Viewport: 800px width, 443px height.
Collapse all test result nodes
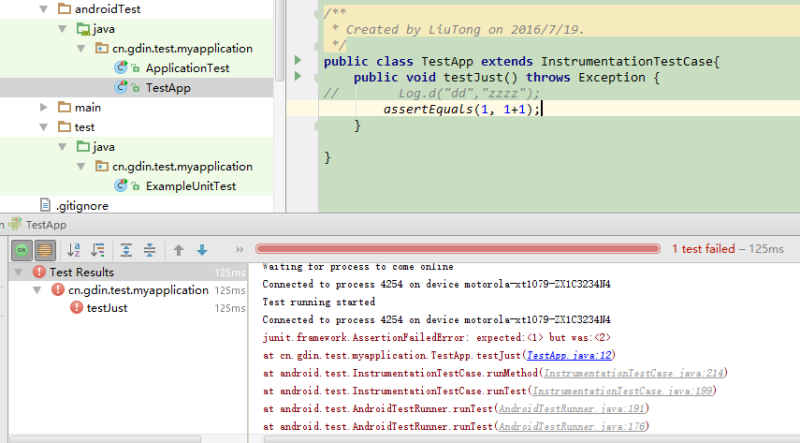point(149,250)
